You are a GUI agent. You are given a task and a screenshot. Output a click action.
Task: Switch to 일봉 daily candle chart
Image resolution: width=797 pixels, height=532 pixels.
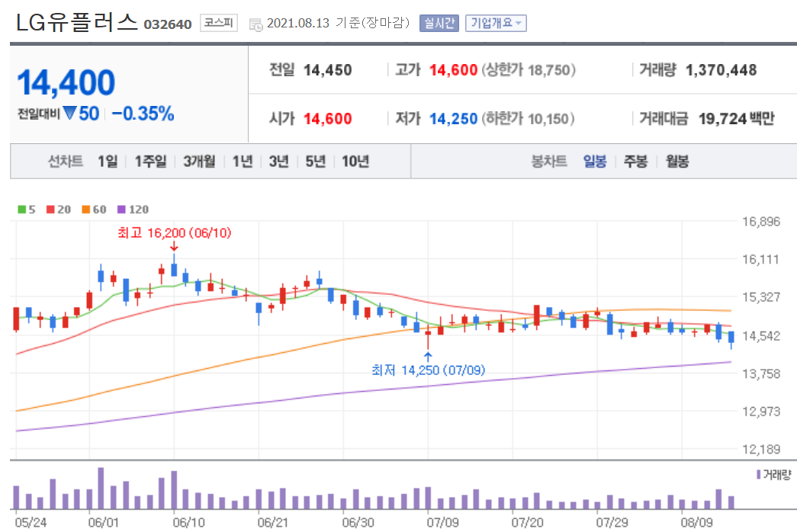[595, 162]
